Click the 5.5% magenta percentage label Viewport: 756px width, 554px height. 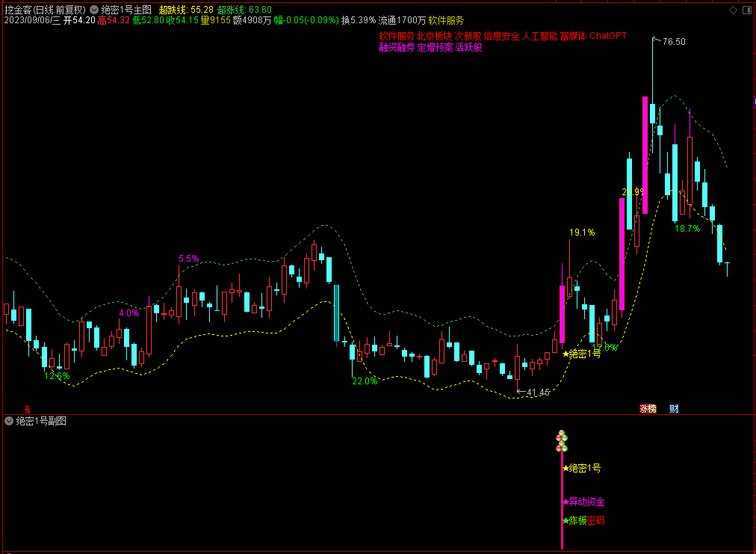click(188, 259)
